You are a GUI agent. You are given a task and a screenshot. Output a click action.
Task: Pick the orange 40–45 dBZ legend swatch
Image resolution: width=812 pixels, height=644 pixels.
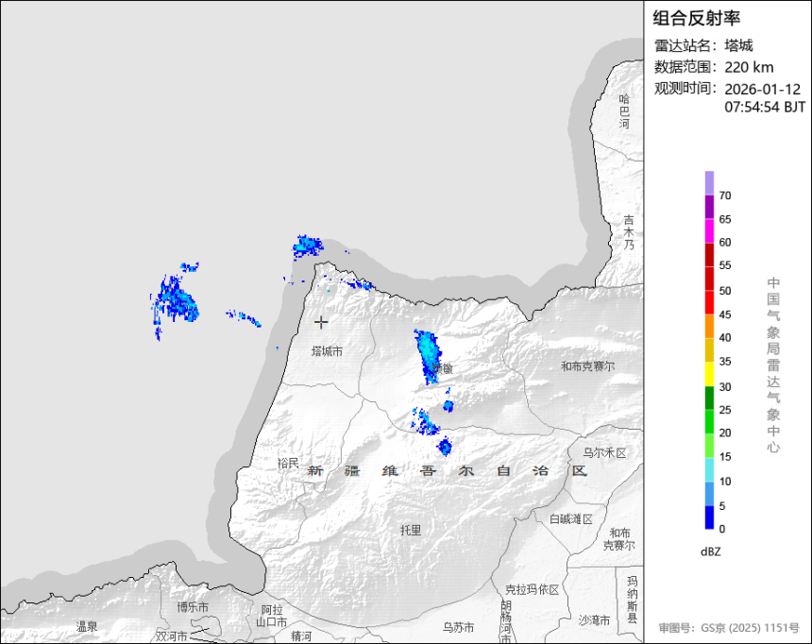click(709, 327)
